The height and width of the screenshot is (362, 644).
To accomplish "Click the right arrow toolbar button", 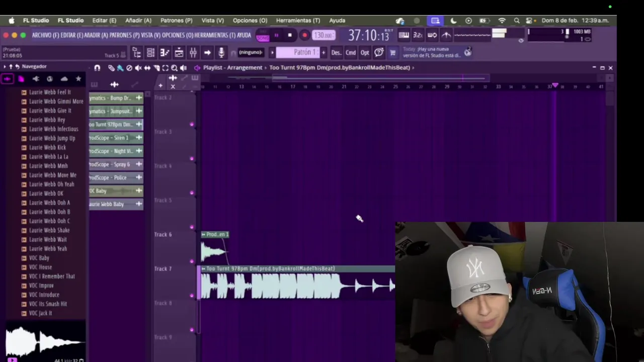I will pos(207,52).
